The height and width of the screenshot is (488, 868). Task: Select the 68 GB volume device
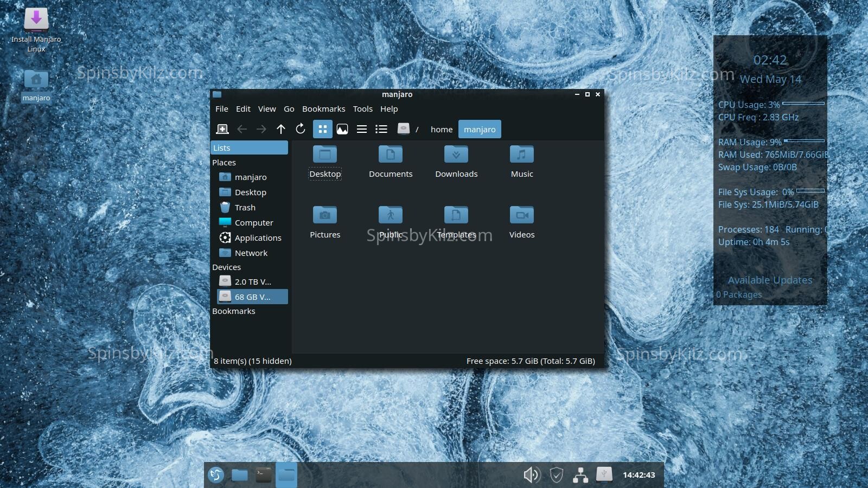pyautogui.click(x=252, y=297)
